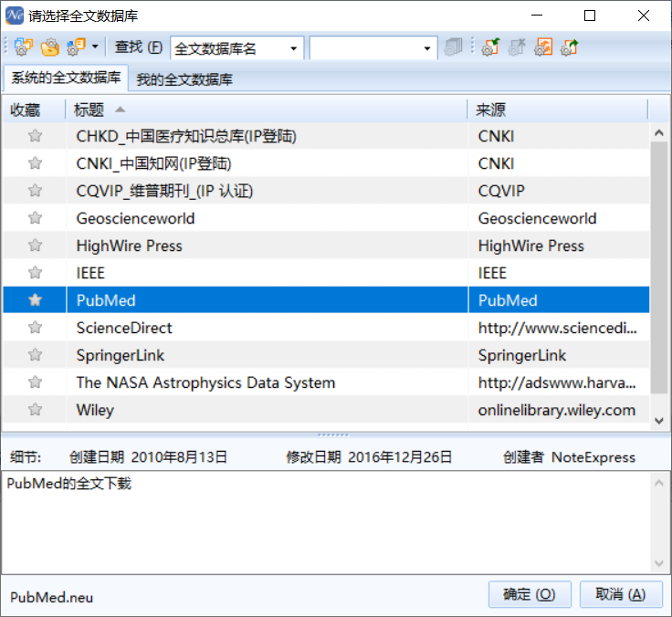Close the 请选择全文数据库 dialog

[x=644, y=16]
